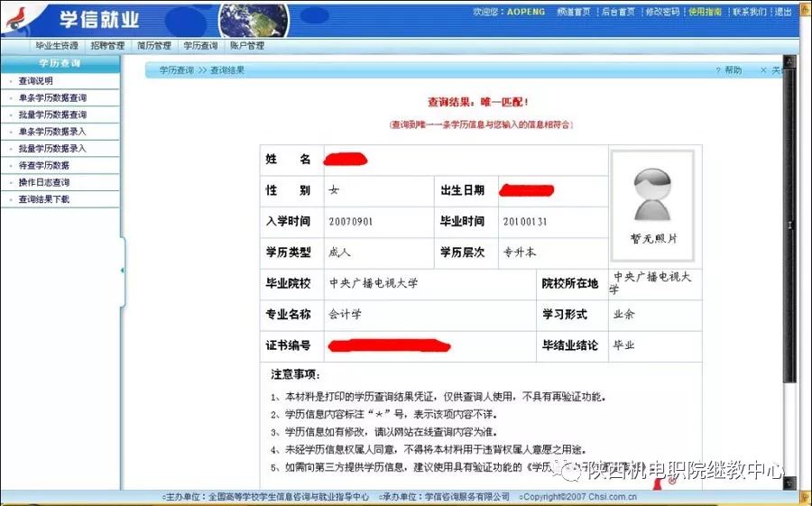This screenshot has width=812, height=506.
Task: Click 学历层次 value 专升本
Action: point(520,253)
